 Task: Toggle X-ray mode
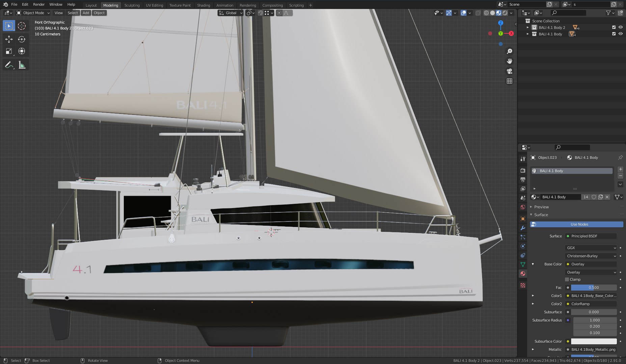pos(478,13)
